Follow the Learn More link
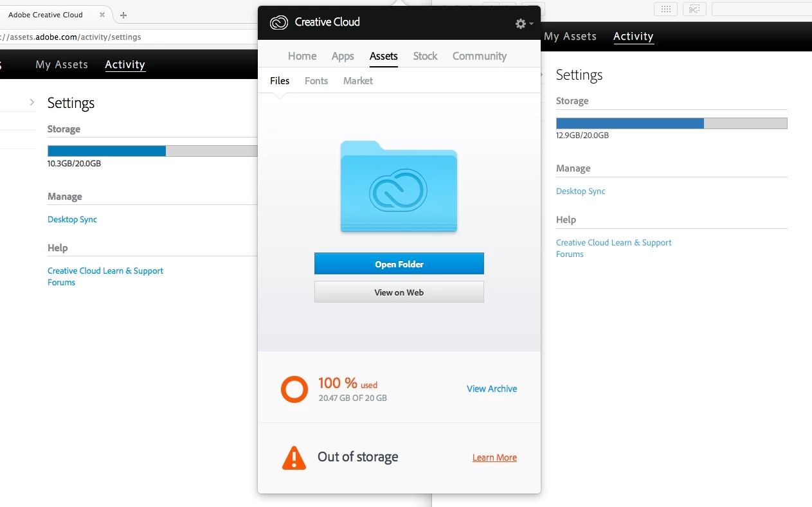 (494, 458)
